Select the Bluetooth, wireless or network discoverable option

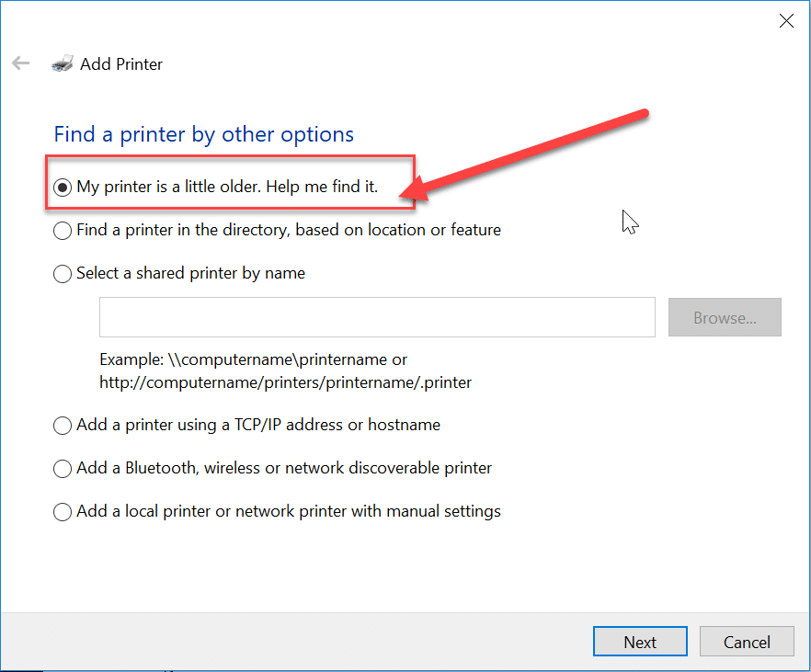tap(63, 468)
